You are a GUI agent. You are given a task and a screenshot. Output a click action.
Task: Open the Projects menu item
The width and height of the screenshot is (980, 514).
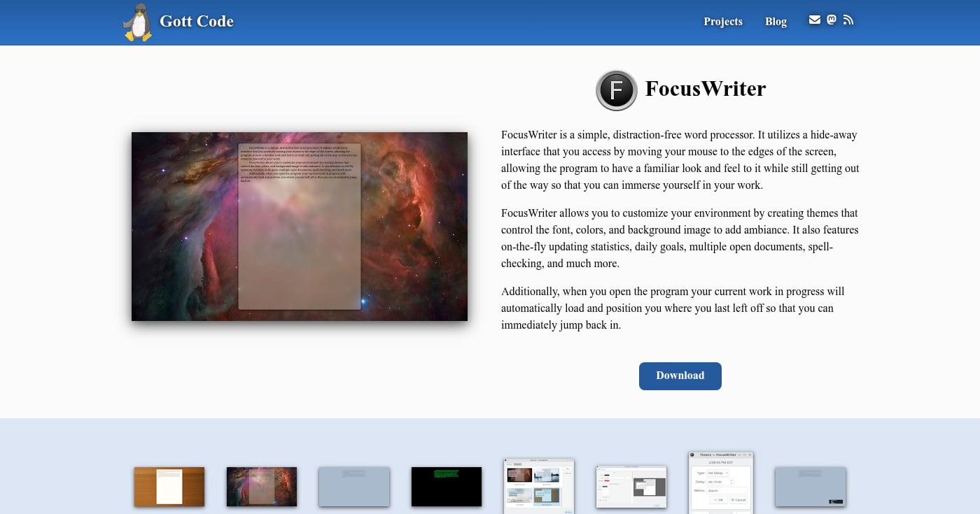point(723,22)
